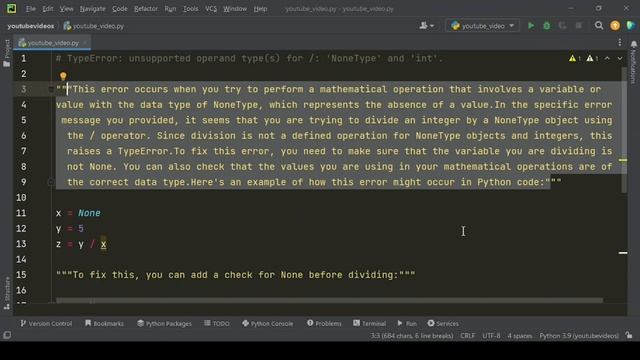Change the UTF-8 file encoding
This screenshot has width=640, height=360.
pos(491,336)
